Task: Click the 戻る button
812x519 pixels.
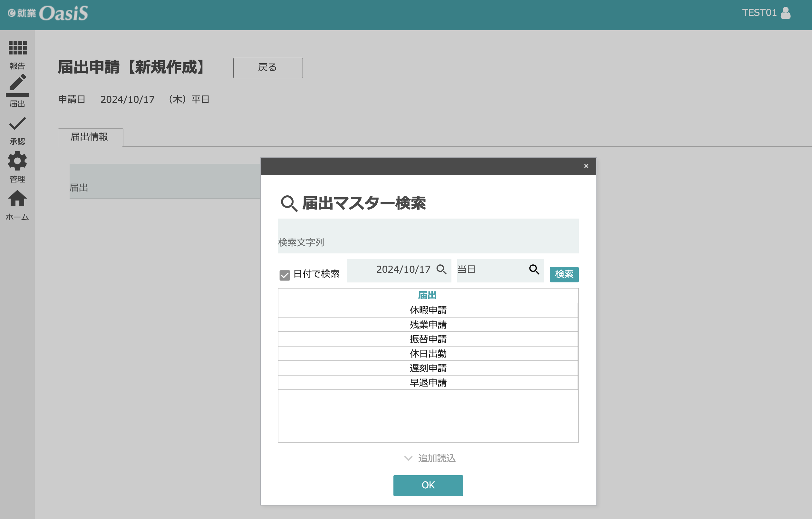Action: point(268,67)
